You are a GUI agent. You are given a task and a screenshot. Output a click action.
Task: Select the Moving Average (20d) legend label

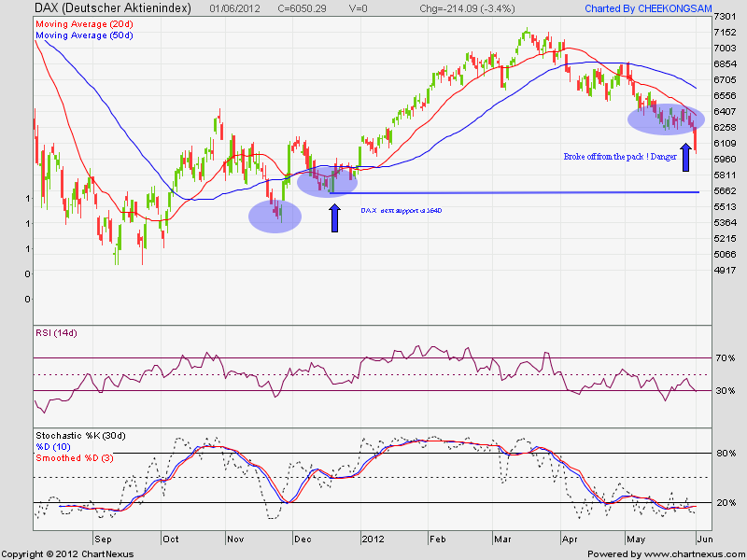tap(84, 24)
